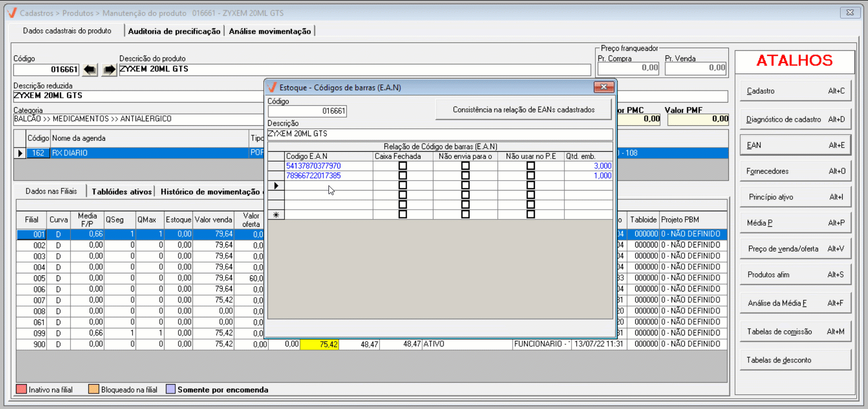This screenshot has width=868, height=409.
Task: Select EAN code 78966722017385
Action: tap(313, 176)
